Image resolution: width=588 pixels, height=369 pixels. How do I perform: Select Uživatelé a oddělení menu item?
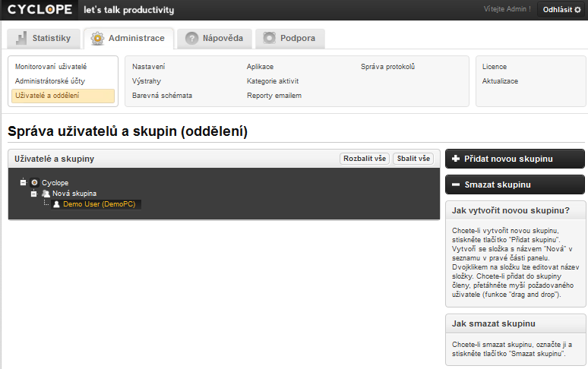(x=63, y=96)
